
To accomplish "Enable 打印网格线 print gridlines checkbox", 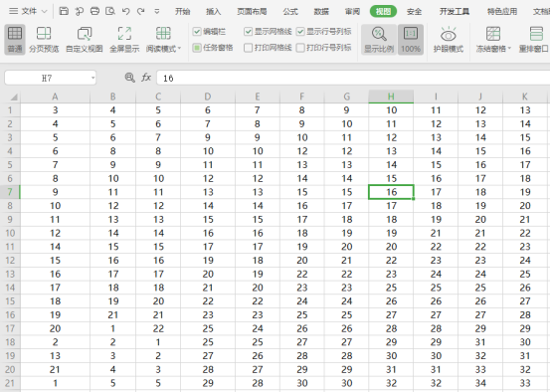I will tap(248, 48).
